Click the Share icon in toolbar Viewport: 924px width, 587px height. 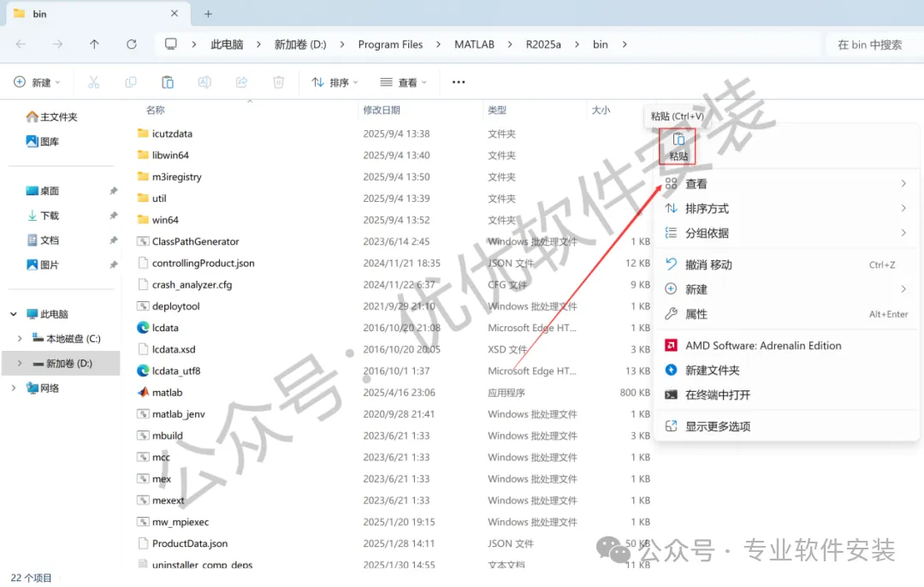(x=241, y=82)
